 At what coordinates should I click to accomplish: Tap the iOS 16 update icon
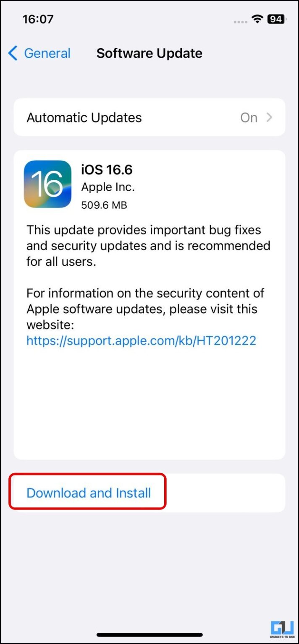[x=47, y=184]
